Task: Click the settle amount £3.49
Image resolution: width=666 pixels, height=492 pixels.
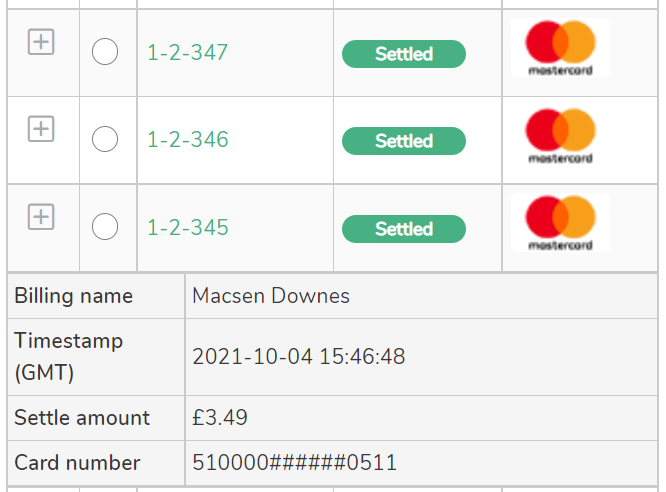Action: pyautogui.click(x=220, y=418)
